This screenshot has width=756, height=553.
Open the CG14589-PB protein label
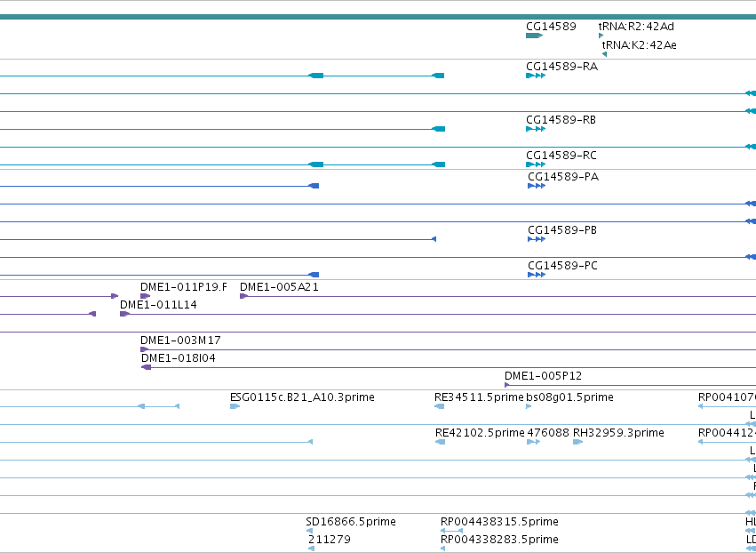pos(562,230)
